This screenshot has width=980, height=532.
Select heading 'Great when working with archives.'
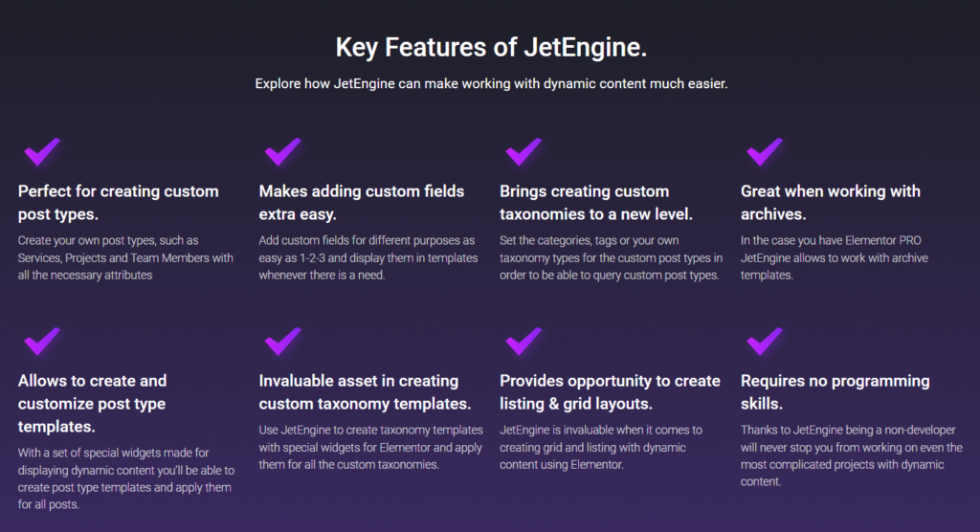click(x=831, y=203)
